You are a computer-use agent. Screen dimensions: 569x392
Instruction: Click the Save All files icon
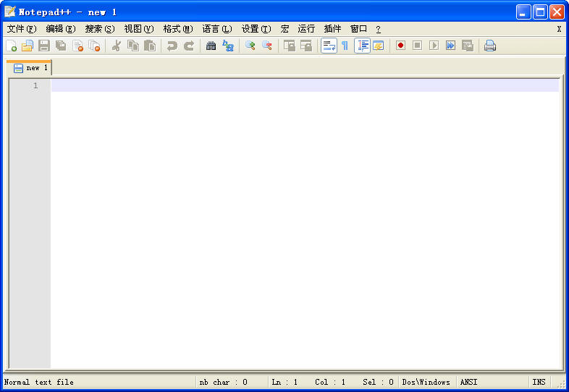tap(61, 46)
